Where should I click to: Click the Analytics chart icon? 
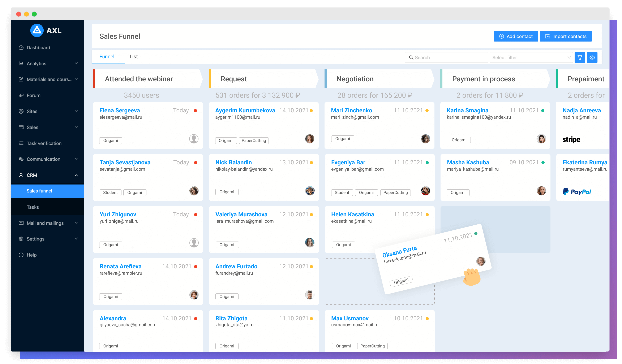pyautogui.click(x=21, y=64)
